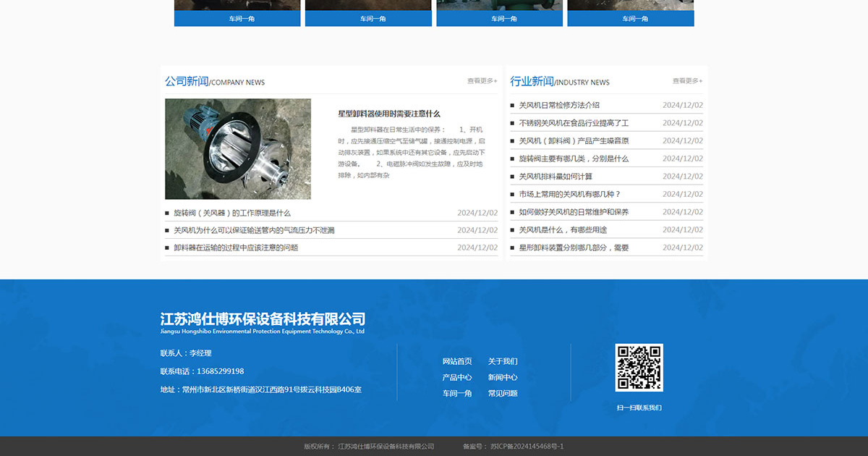Go to 产品中心 in footer
This screenshot has width=868, height=456.
pos(457,377)
